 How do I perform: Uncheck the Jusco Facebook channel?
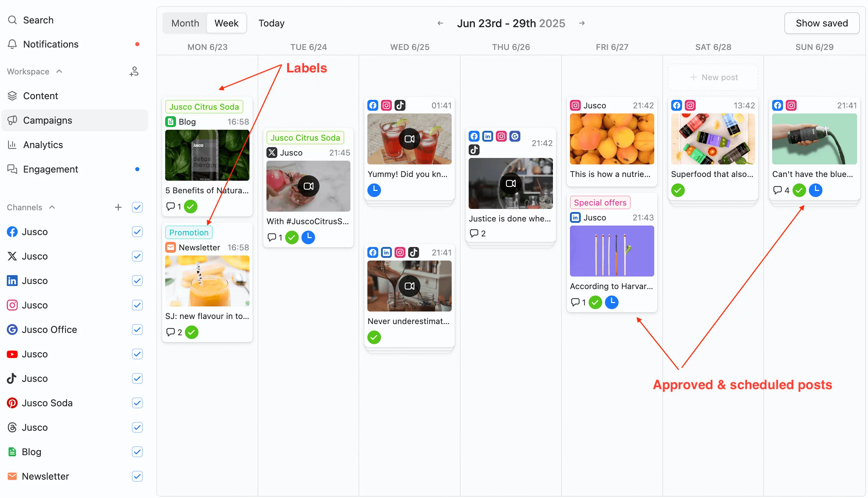click(137, 232)
